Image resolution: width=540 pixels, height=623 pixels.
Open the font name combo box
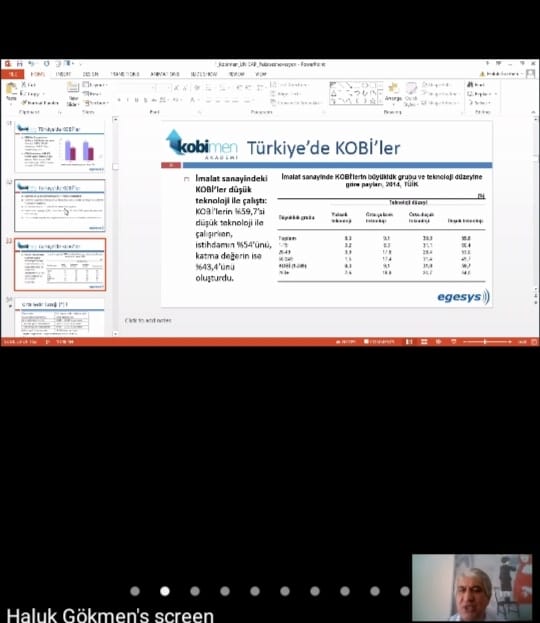pyautogui.click(x=135, y=88)
